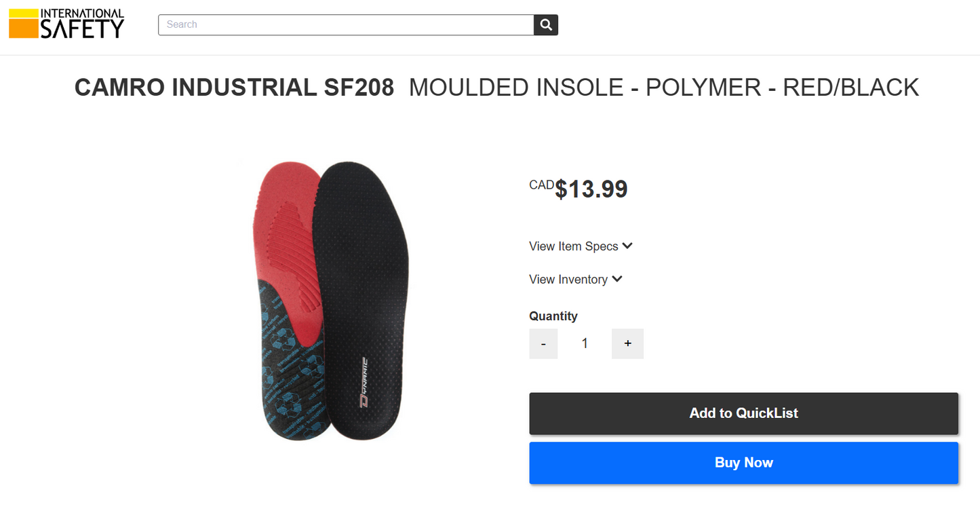The height and width of the screenshot is (513, 980).
Task: Increment the quantity stepper
Action: (x=627, y=343)
